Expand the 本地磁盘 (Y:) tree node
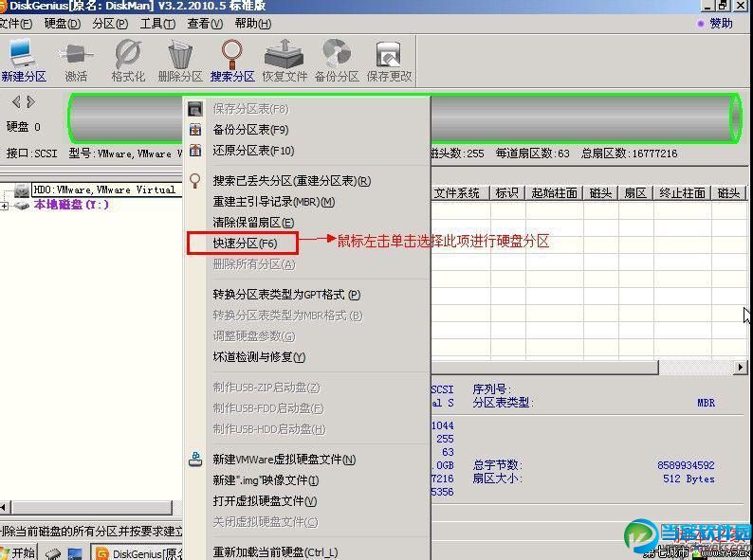 (5, 206)
